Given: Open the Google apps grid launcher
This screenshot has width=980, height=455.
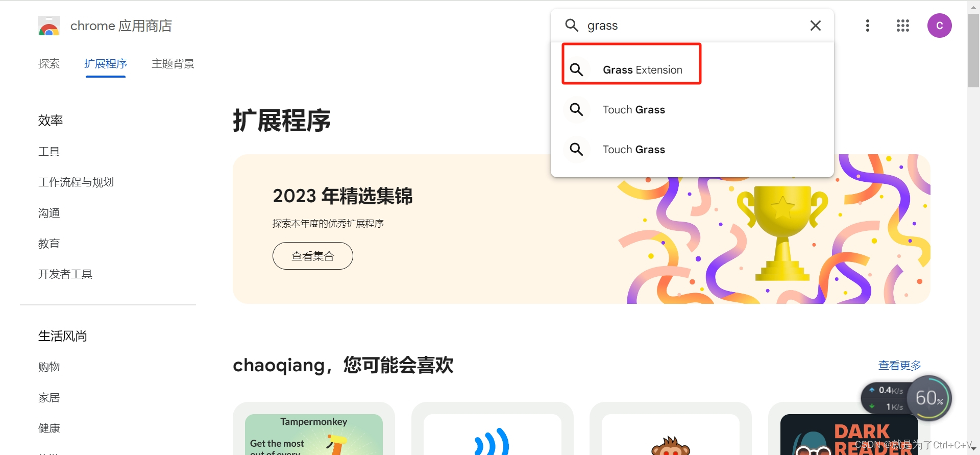Looking at the screenshot, I should [x=903, y=26].
